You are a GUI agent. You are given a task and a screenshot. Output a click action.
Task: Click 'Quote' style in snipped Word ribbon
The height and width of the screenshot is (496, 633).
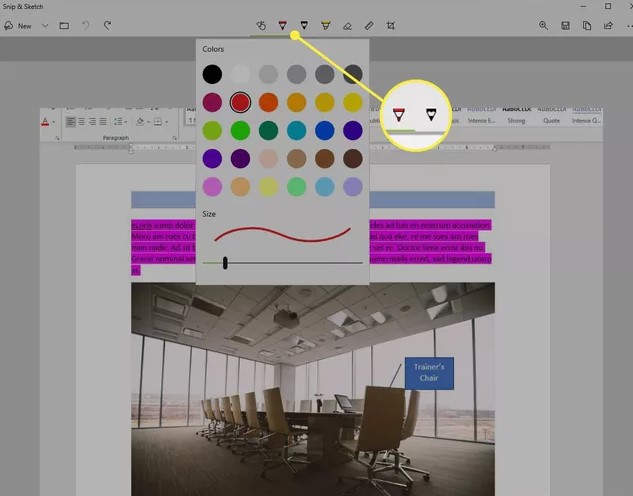click(x=551, y=121)
